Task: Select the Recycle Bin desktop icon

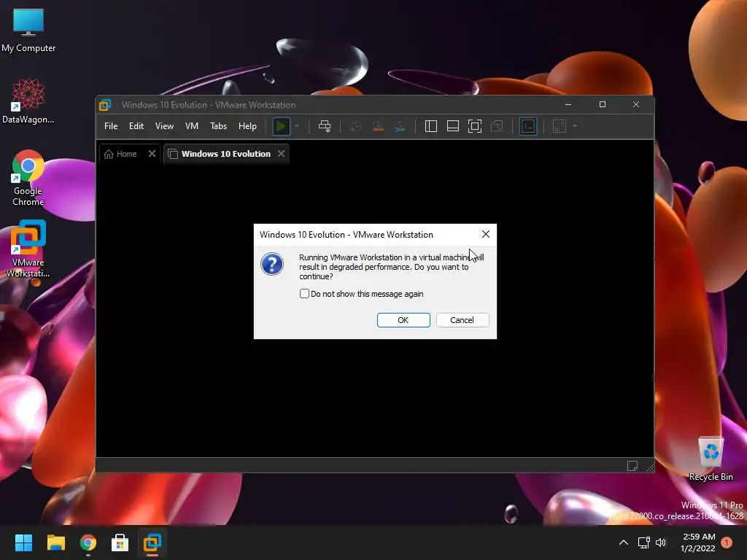Action: (x=711, y=459)
